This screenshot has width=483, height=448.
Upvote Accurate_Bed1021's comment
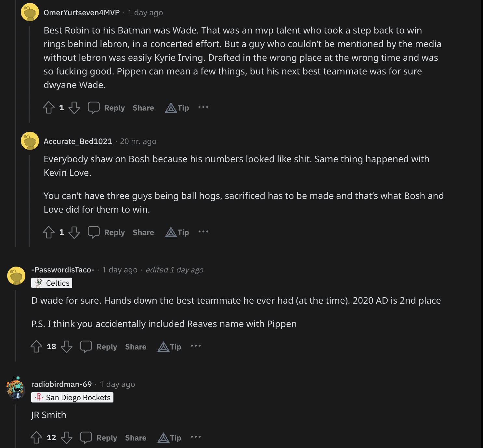[49, 232]
